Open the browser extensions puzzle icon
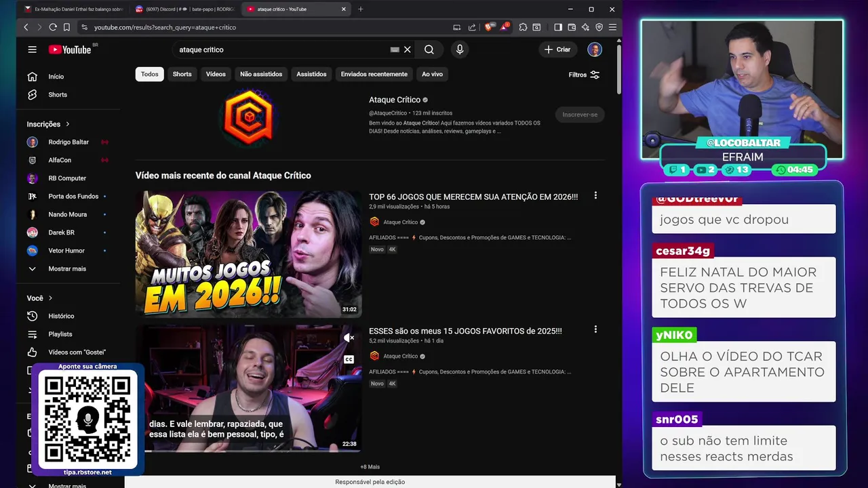Viewport: 868px width, 488px height. [523, 27]
